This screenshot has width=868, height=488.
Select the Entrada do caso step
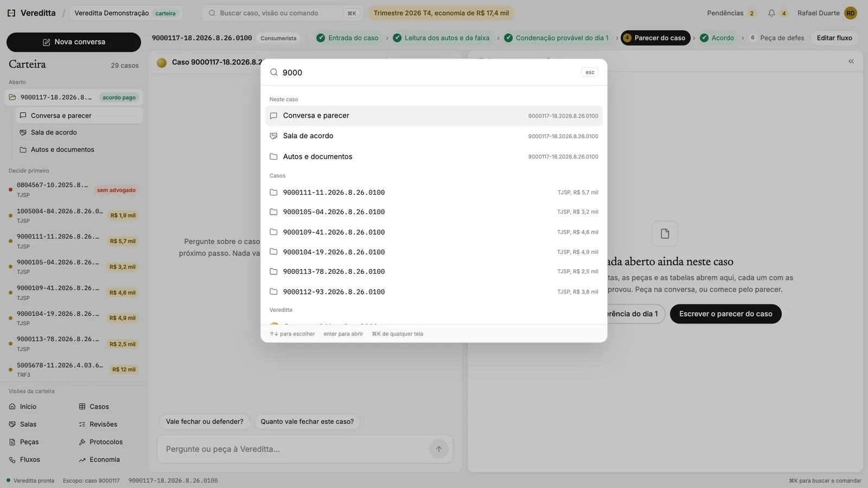click(x=348, y=38)
